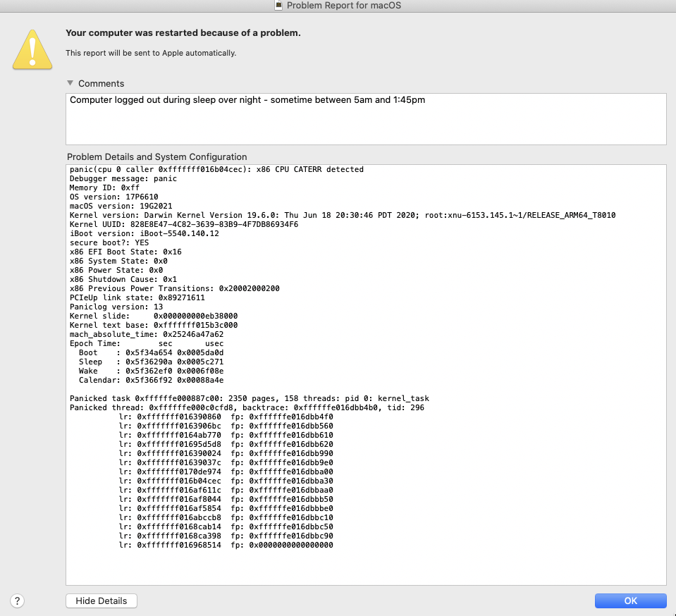Click backtrace row lr 0xfffffff0170de974
The height and width of the screenshot is (616, 676).
tap(226, 472)
